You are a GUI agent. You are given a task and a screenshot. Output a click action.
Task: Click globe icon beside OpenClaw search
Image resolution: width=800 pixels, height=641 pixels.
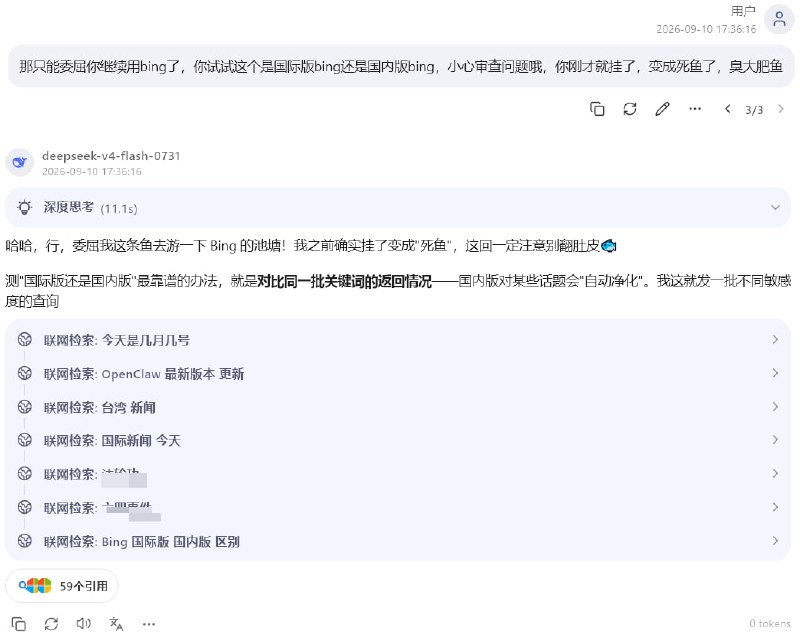[x=24, y=373]
